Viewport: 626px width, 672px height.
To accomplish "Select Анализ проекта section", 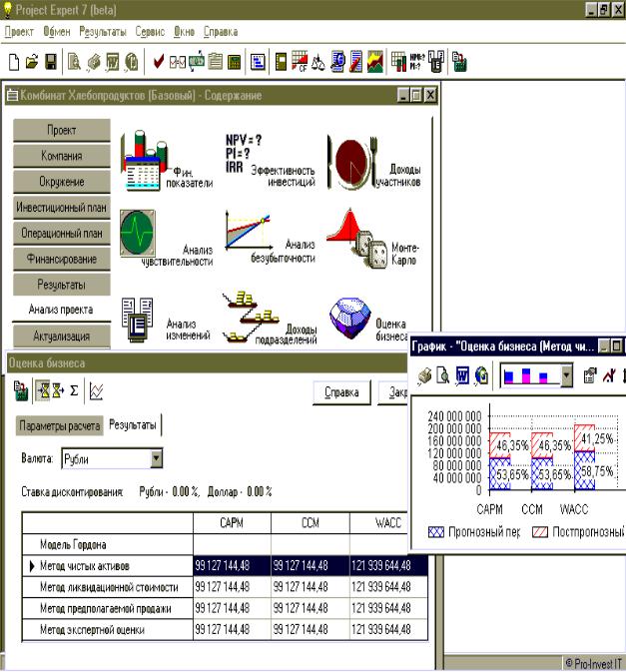I will (62, 310).
